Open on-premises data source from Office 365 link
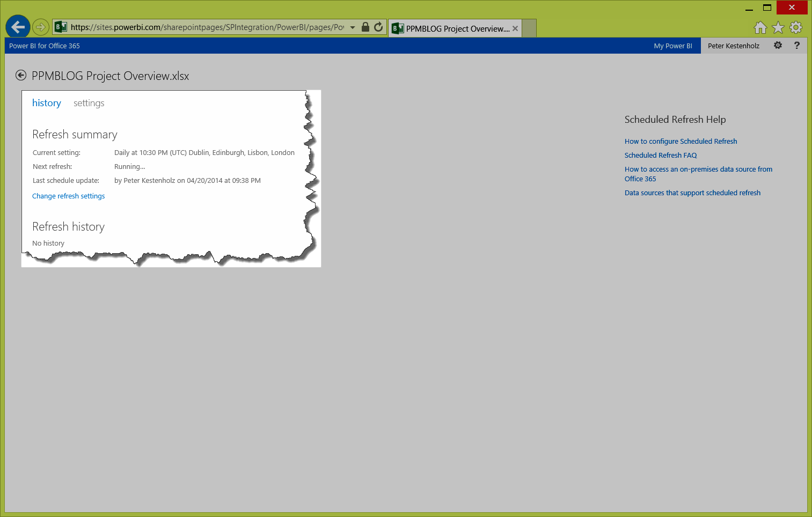 click(698, 174)
